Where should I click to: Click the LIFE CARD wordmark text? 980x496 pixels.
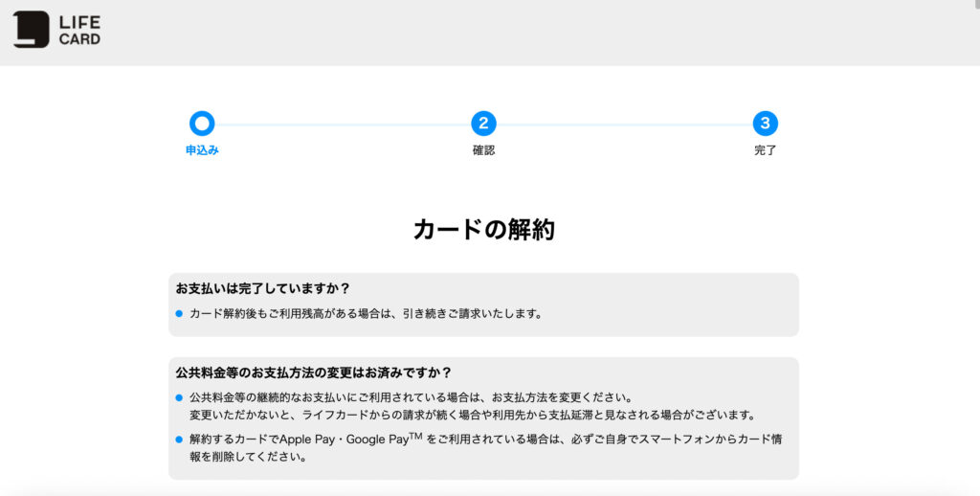[79, 30]
